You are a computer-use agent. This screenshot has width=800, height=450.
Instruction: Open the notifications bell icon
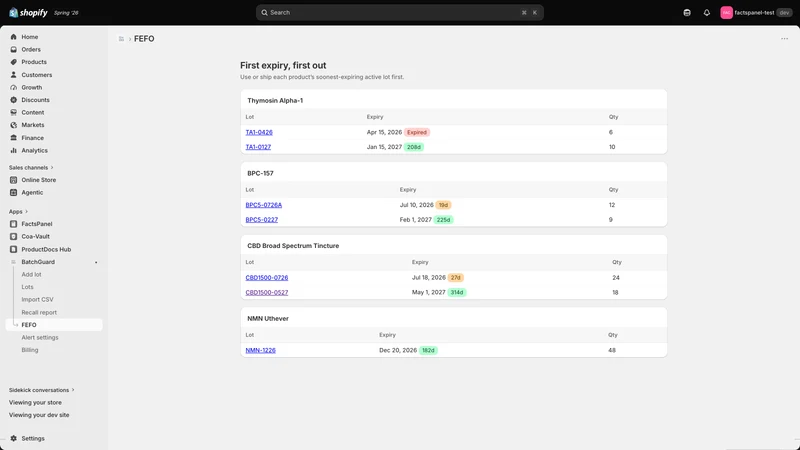[x=707, y=13]
